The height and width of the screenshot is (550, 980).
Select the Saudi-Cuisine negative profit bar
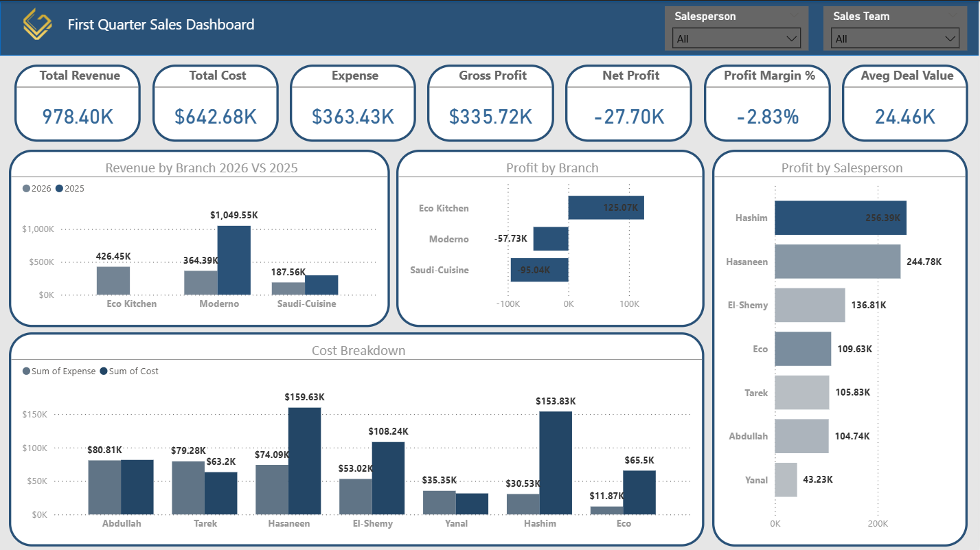pos(539,269)
